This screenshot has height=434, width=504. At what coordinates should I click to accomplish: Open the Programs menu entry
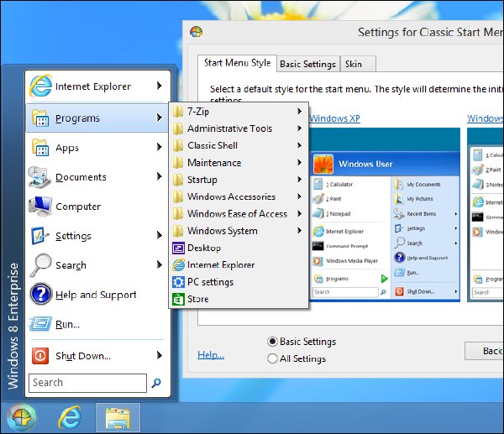coord(97,118)
